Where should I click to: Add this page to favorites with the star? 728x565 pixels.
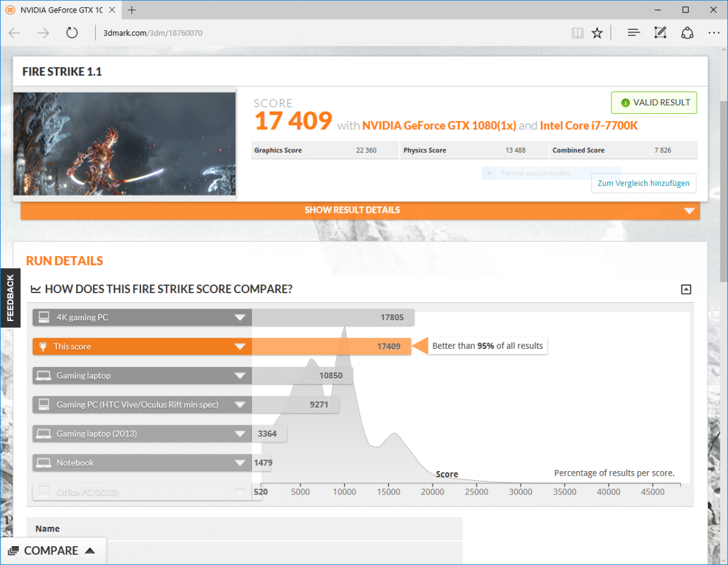point(597,33)
